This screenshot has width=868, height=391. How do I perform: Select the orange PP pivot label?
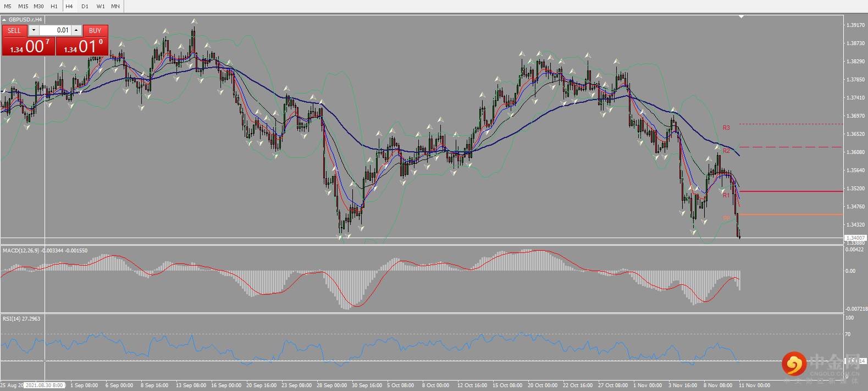tap(726, 218)
